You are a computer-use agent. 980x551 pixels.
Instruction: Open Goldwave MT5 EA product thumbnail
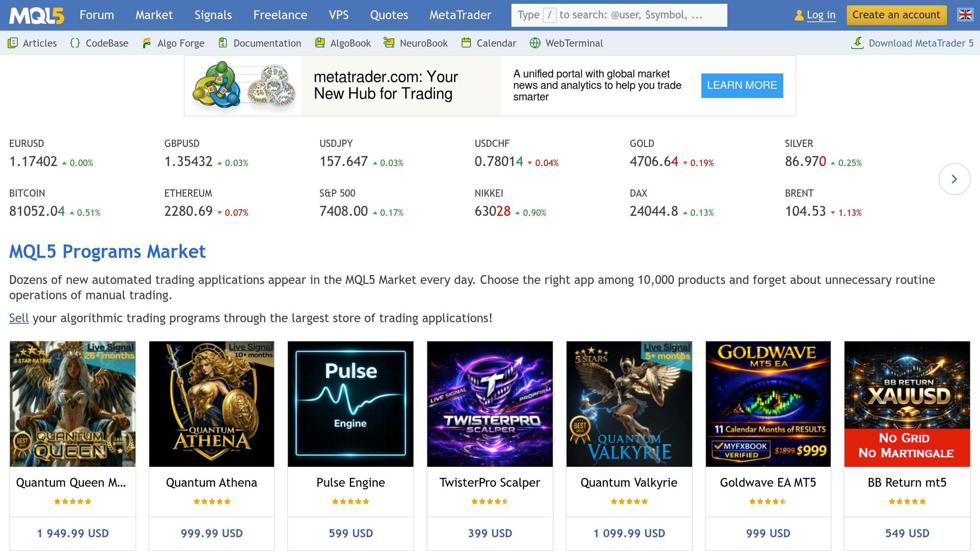tap(768, 404)
